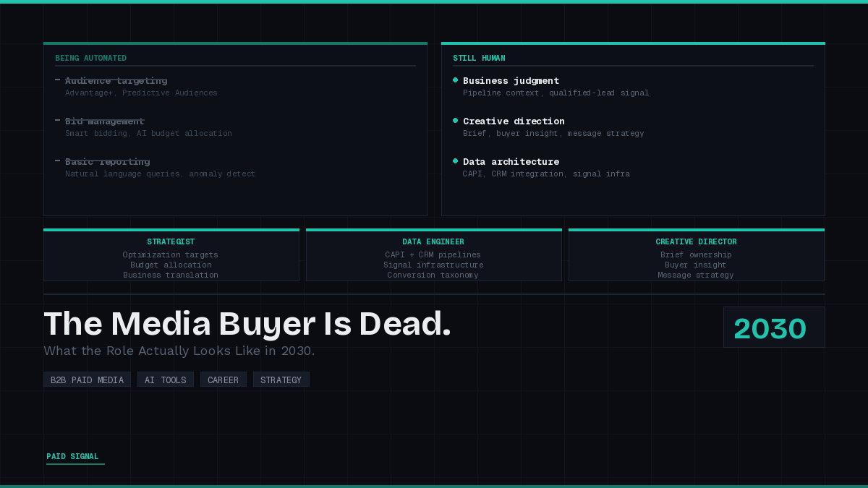Toggle the strikethrough Basic reporting item
Screen dimensions: 868x488
pyautogui.click(x=108, y=161)
